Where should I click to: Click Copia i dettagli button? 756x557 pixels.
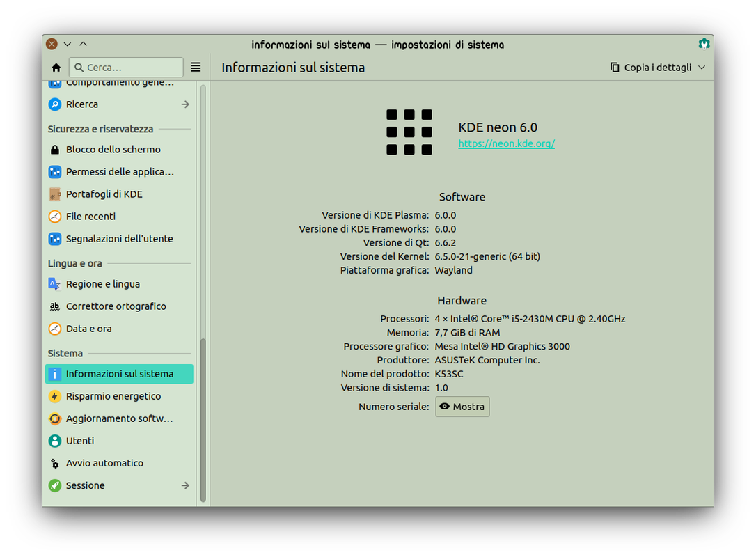pyautogui.click(x=651, y=68)
